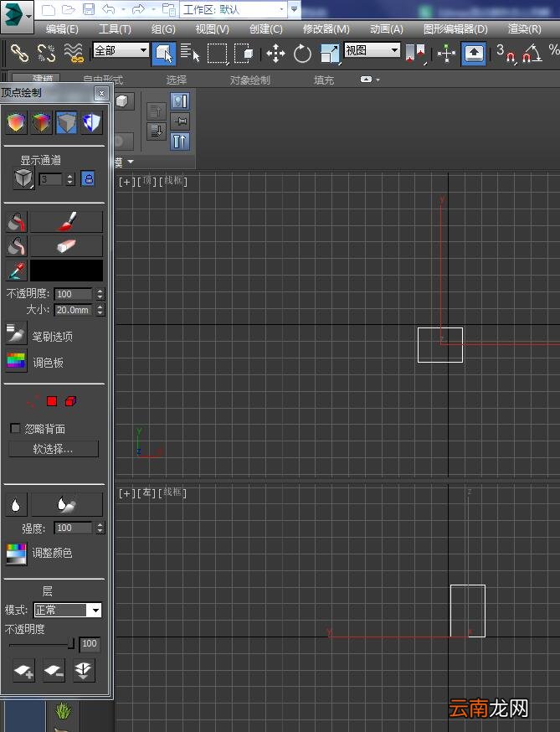Open the 工具(T) menu
560x732 pixels.
pyautogui.click(x=115, y=29)
